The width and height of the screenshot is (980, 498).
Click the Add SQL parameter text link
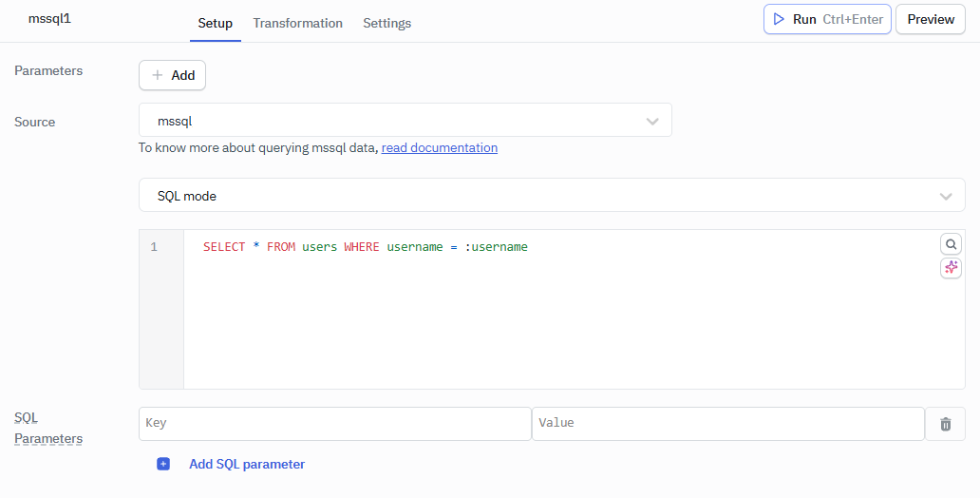(x=247, y=464)
